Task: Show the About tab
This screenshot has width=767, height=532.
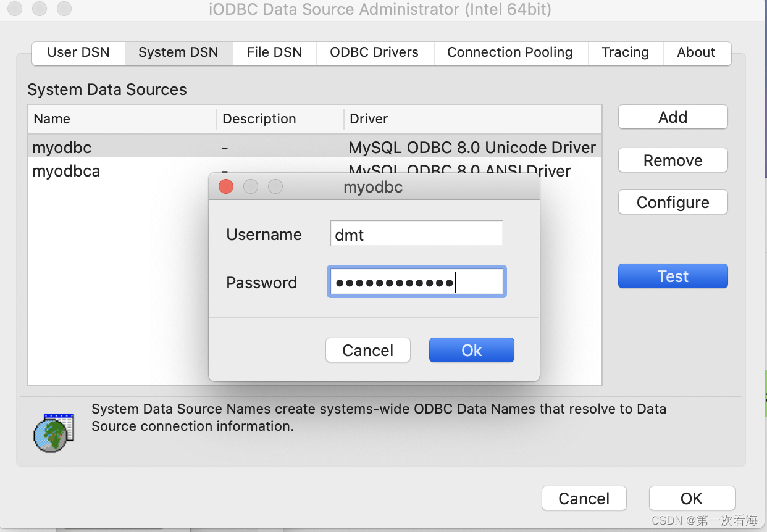Action: coord(697,53)
